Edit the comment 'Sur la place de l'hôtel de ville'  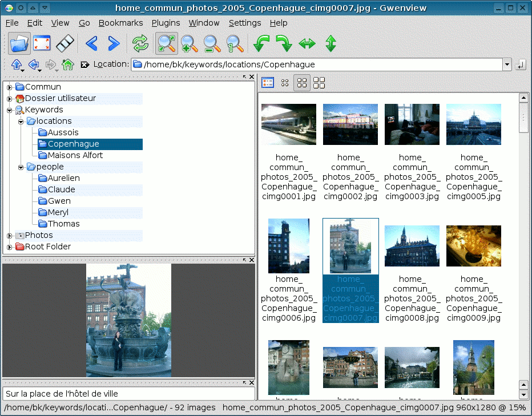pos(128,394)
